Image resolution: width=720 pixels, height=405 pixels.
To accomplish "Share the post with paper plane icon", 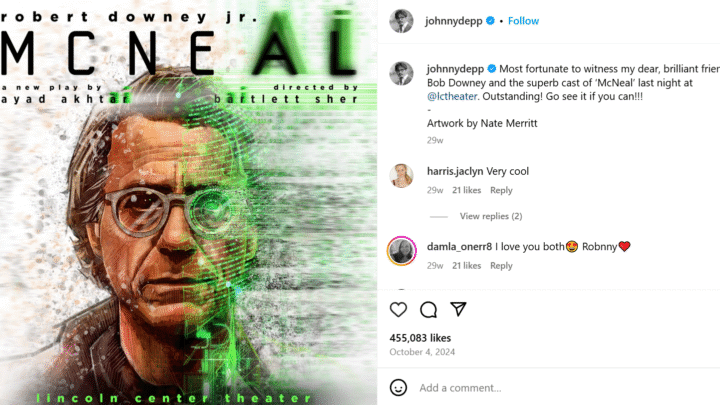I will [x=458, y=309].
